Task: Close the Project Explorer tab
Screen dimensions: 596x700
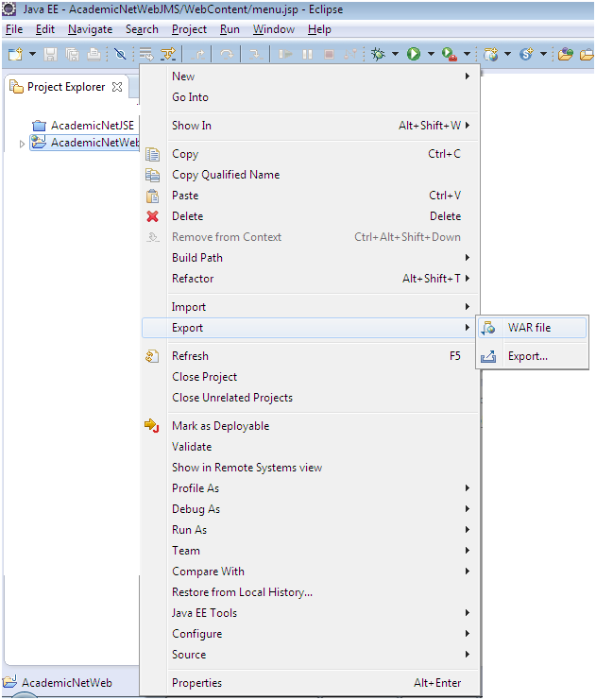Action: (x=118, y=87)
